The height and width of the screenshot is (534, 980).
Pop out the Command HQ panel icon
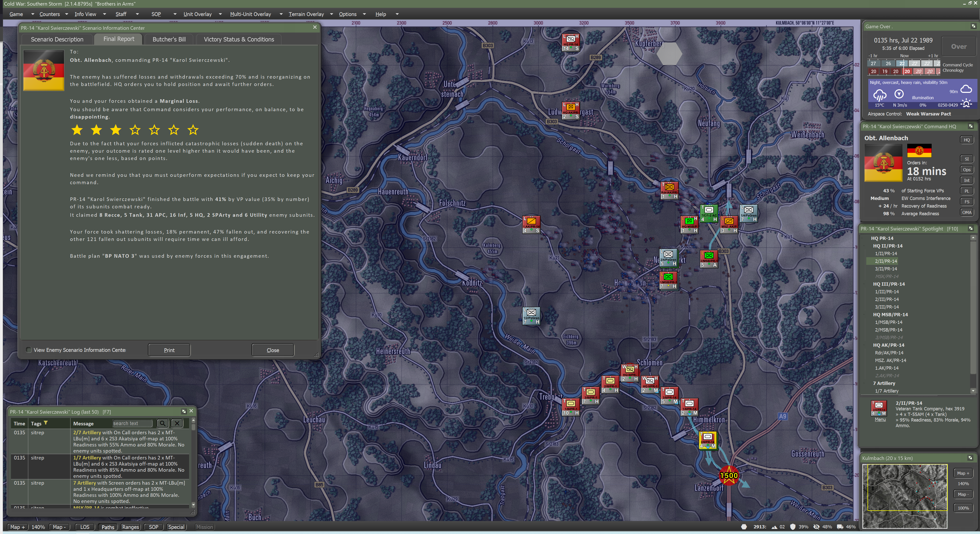(x=971, y=126)
